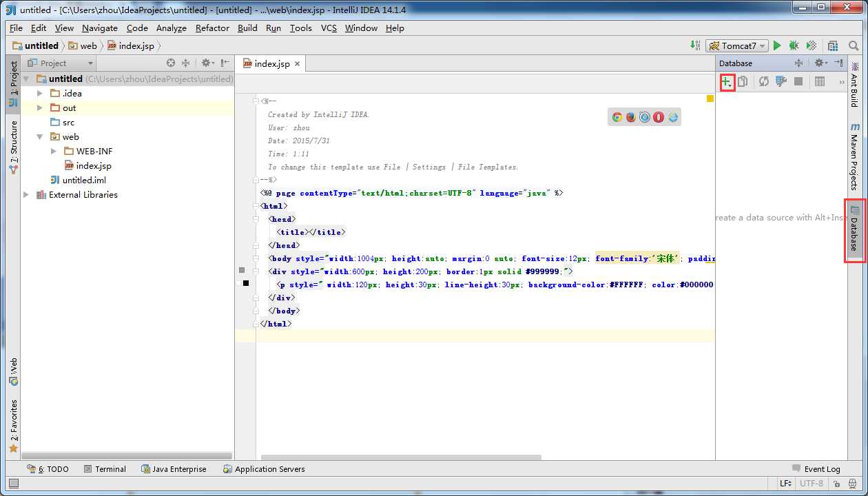Viewport: 868px width, 496px height.
Task: Open the Web tool window tab
Action: 13,371
